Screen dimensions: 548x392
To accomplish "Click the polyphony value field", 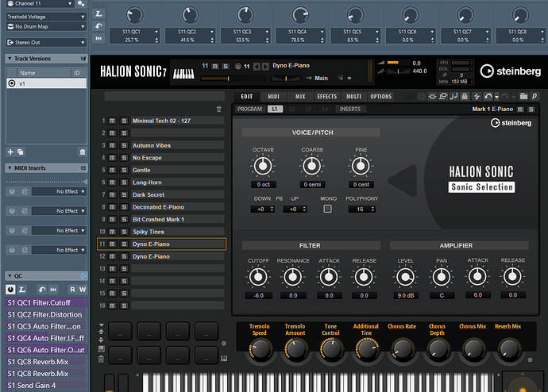I will pyautogui.click(x=361, y=209).
